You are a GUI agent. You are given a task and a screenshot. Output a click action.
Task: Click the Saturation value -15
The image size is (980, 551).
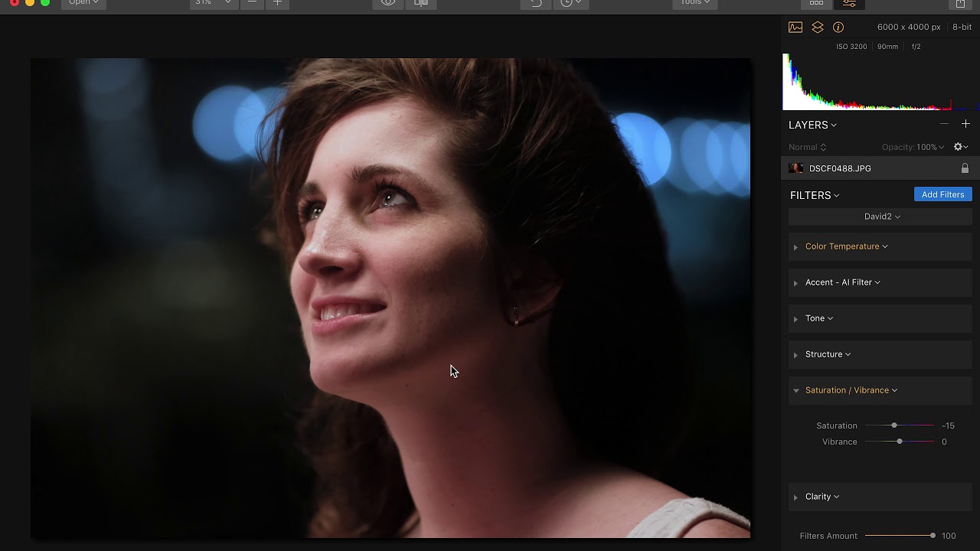(948, 425)
